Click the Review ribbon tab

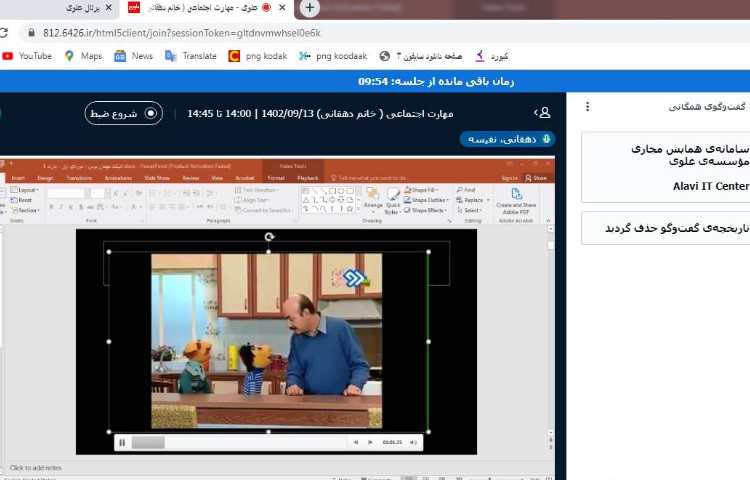coord(190,178)
